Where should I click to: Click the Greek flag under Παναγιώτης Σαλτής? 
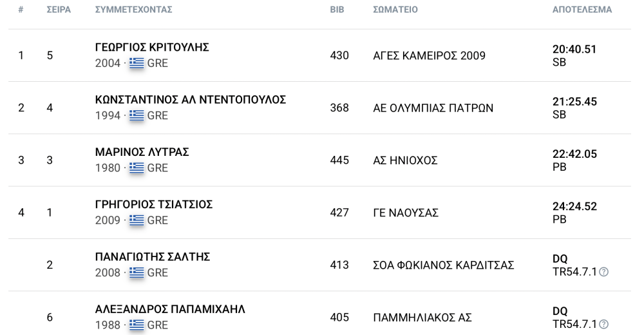(x=137, y=273)
